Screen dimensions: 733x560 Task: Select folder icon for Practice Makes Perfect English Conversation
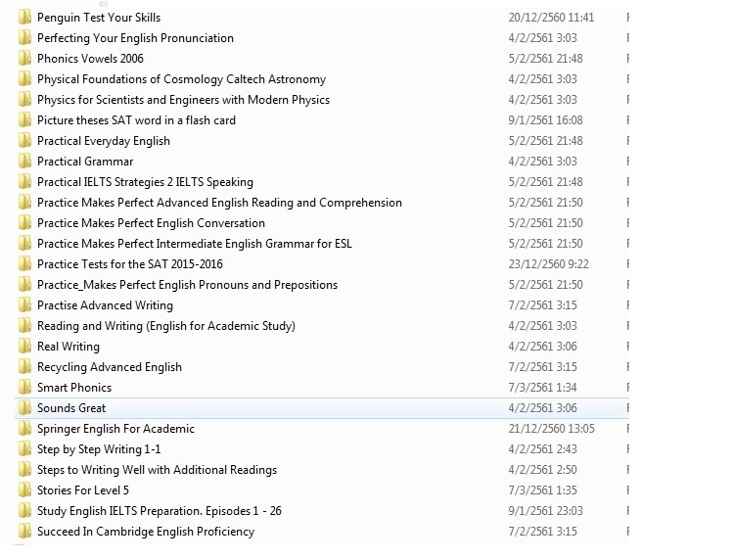coord(24,223)
